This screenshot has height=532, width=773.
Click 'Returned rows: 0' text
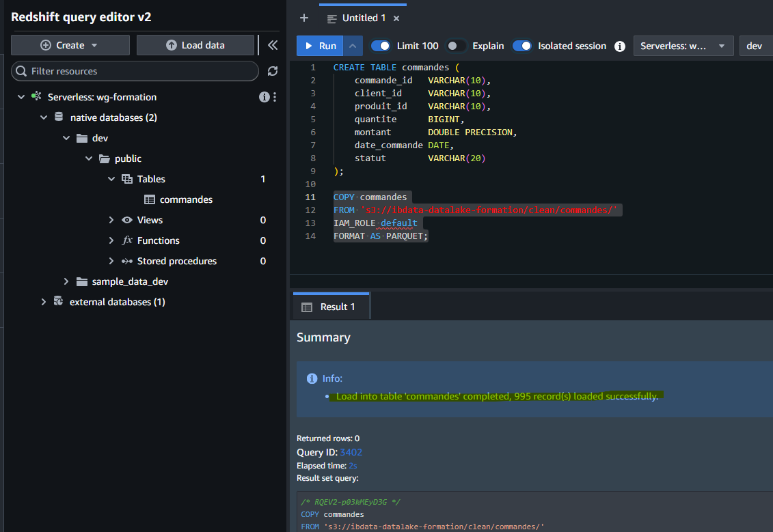coord(328,438)
